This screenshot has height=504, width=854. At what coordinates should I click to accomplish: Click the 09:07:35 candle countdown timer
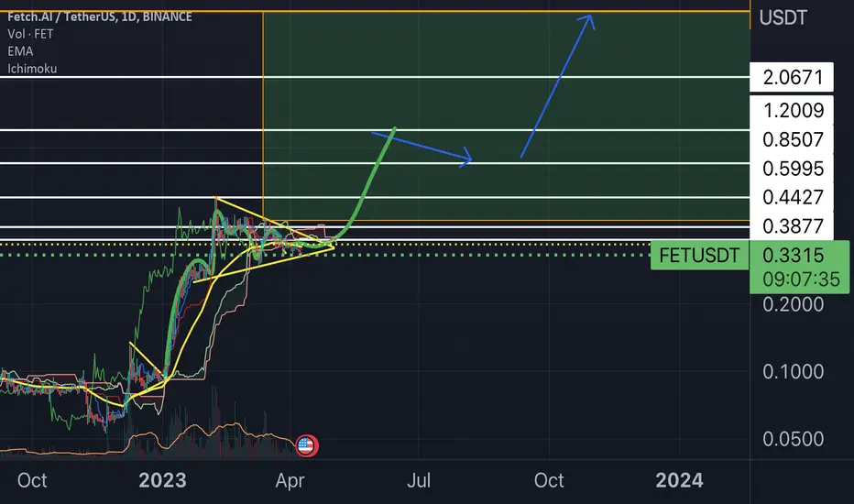(801, 279)
